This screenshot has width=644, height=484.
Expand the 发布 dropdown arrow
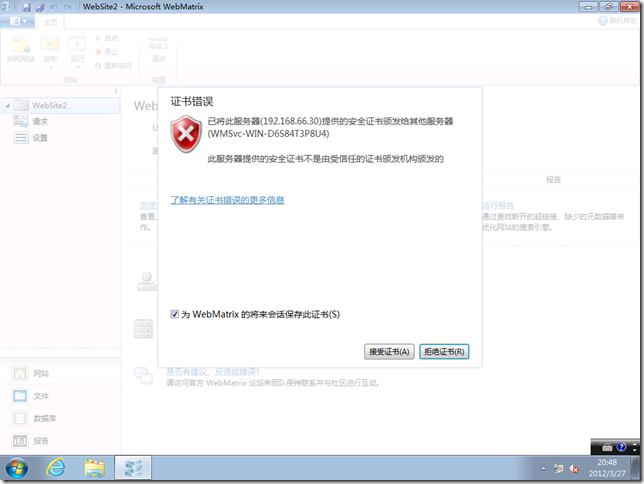(51, 67)
